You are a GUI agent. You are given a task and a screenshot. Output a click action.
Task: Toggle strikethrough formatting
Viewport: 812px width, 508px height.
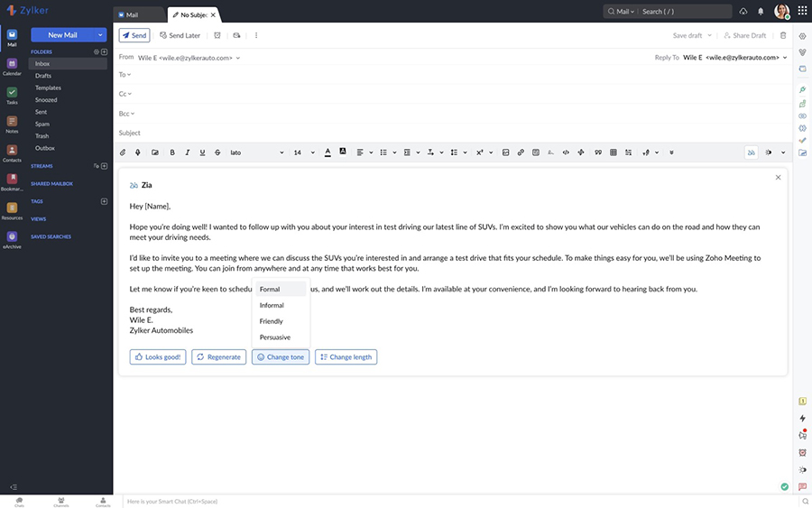pos(217,152)
